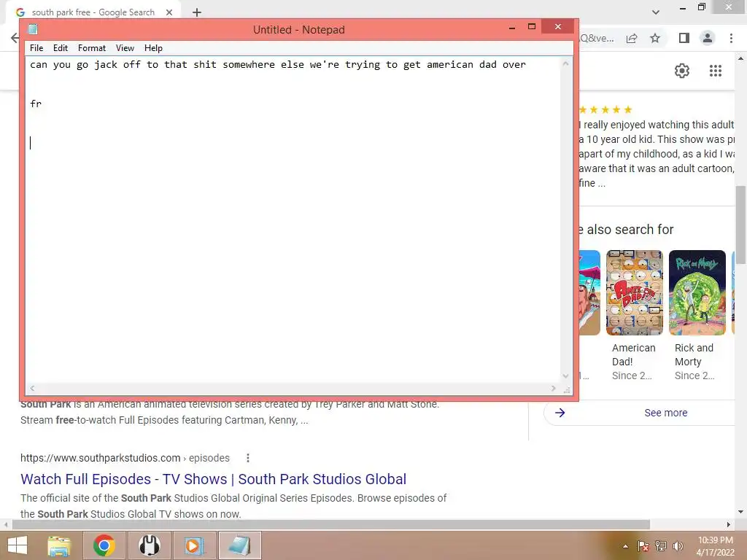
Task: Click the 'See more' button
Action: (x=665, y=413)
